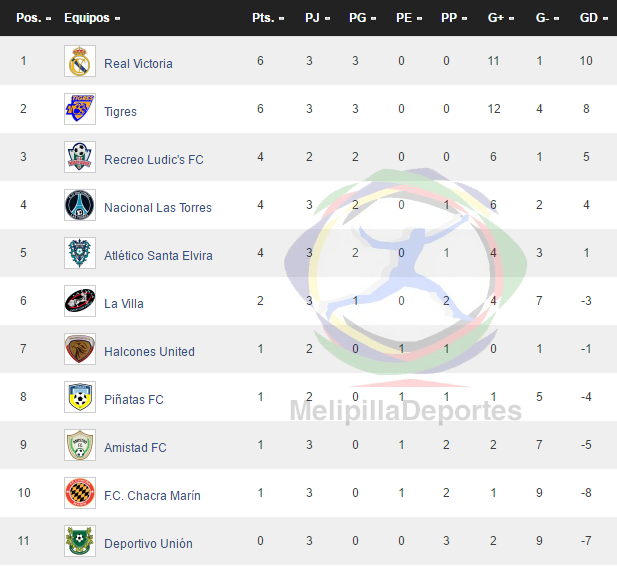This screenshot has width=617, height=569.
Task: Click the F.C. Chacra Marín checkered logo
Action: point(80,493)
